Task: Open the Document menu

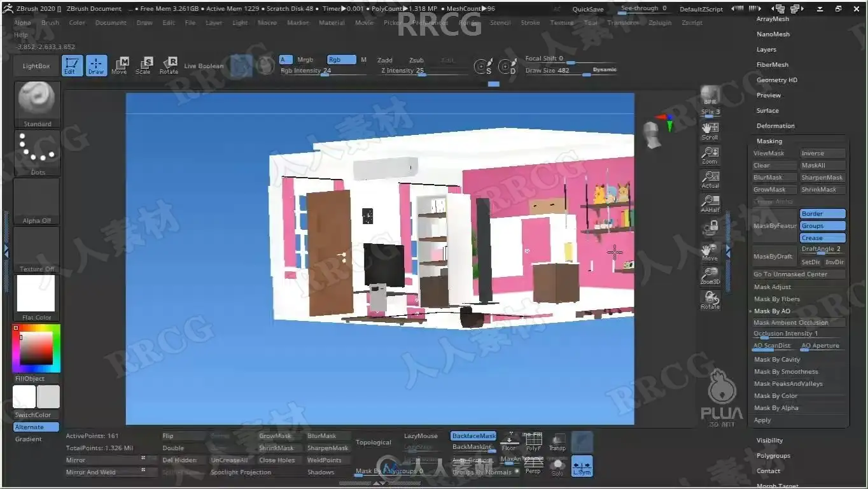Action: pyautogui.click(x=111, y=23)
